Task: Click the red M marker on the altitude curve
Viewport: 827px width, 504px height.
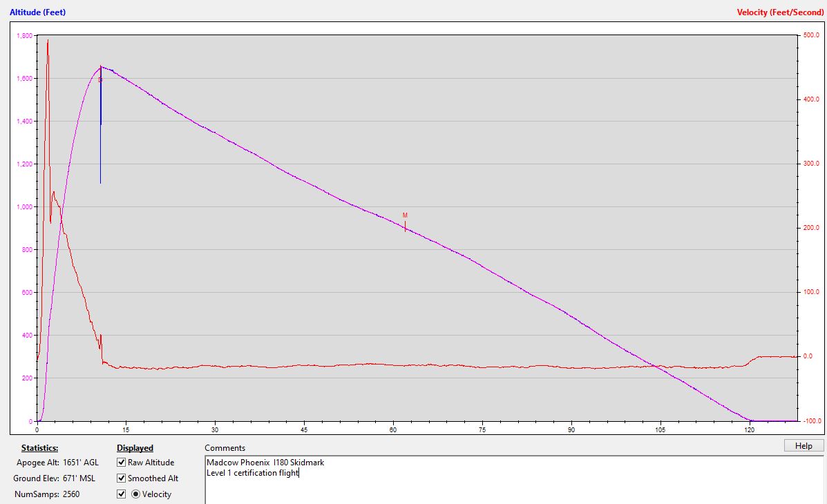Action: point(405,215)
